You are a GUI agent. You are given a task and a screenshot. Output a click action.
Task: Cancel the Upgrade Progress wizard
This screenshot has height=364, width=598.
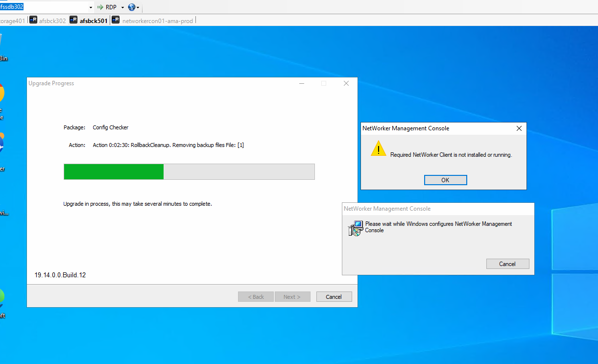pos(334,296)
